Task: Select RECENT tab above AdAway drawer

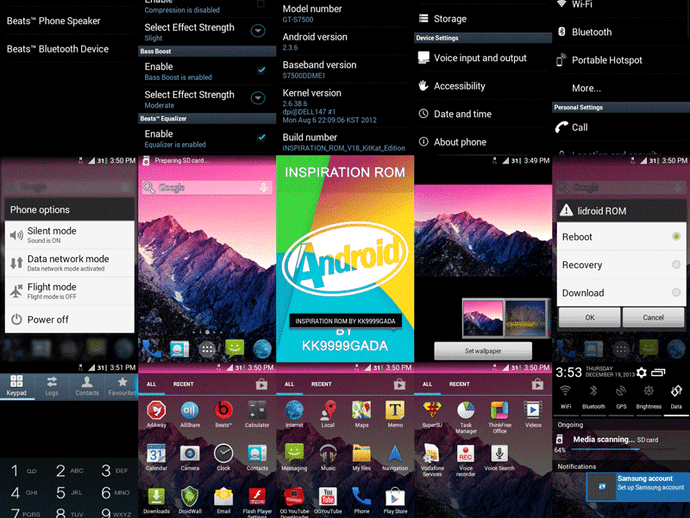Action: [x=184, y=384]
